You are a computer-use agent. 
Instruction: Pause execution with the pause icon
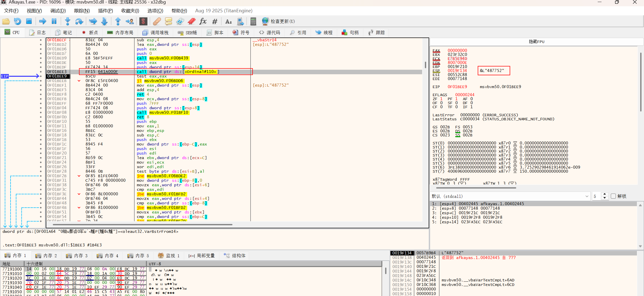[54, 21]
